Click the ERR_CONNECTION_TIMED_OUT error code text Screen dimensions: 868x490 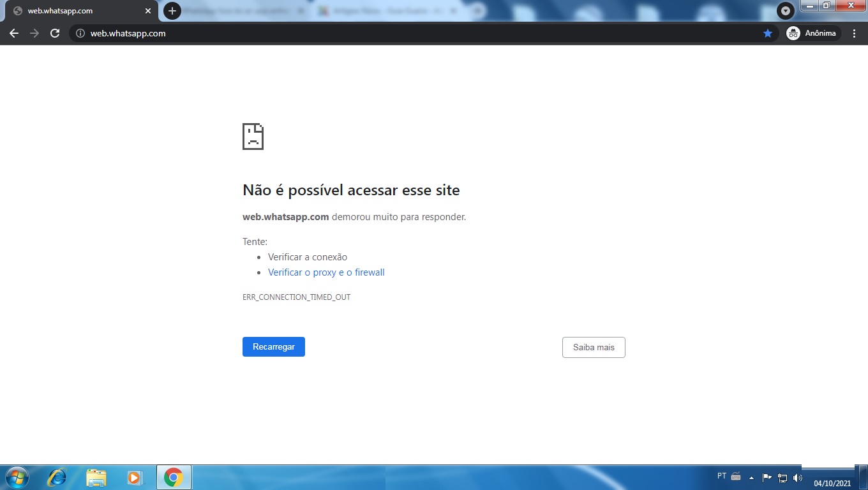(x=296, y=297)
